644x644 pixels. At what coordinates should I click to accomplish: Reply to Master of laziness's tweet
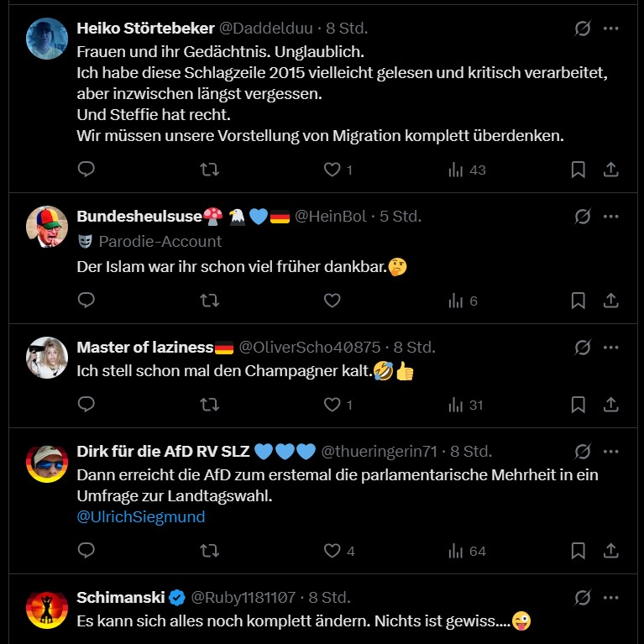coord(86,405)
